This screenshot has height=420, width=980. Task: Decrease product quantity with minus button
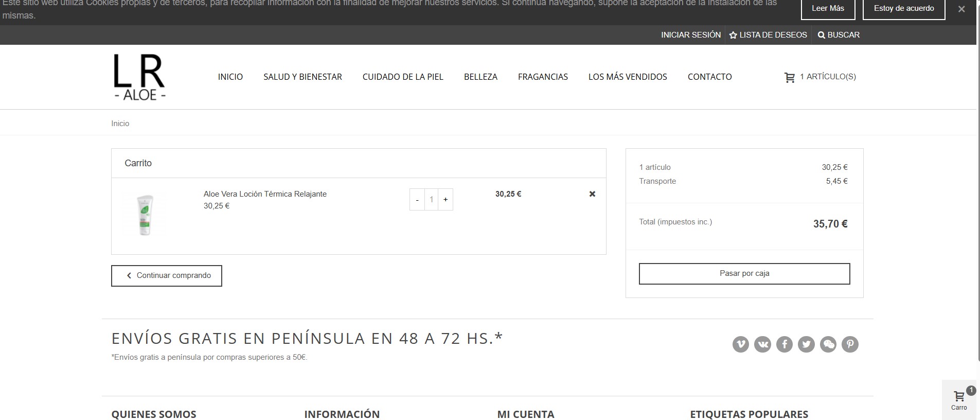click(417, 200)
